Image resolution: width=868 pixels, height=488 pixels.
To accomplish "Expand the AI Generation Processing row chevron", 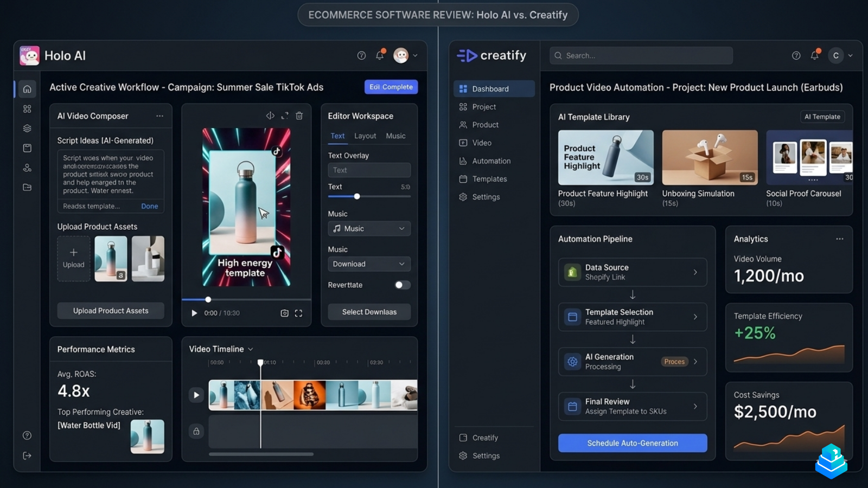I will click(695, 362).
